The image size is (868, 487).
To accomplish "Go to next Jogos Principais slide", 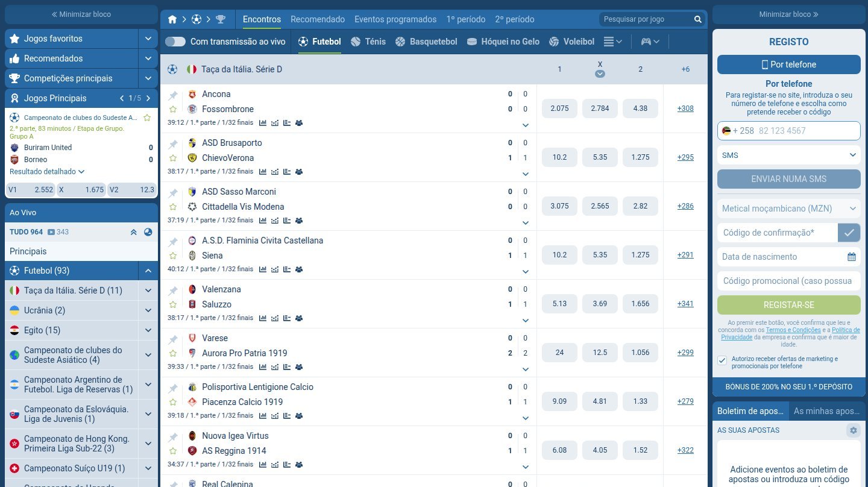I will (148, 98).
